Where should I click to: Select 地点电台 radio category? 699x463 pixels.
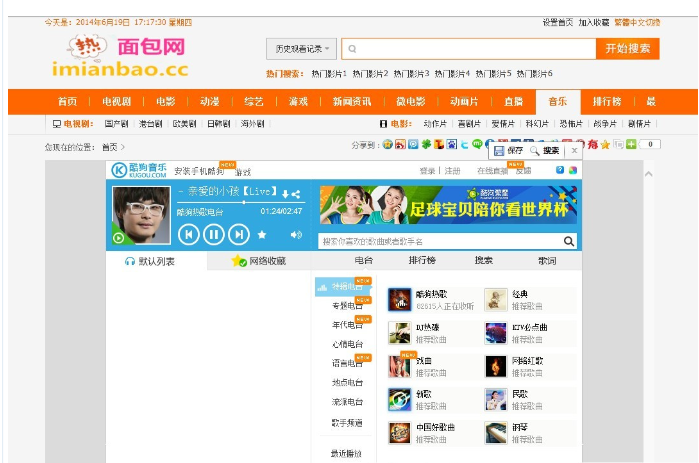point(347,382)
